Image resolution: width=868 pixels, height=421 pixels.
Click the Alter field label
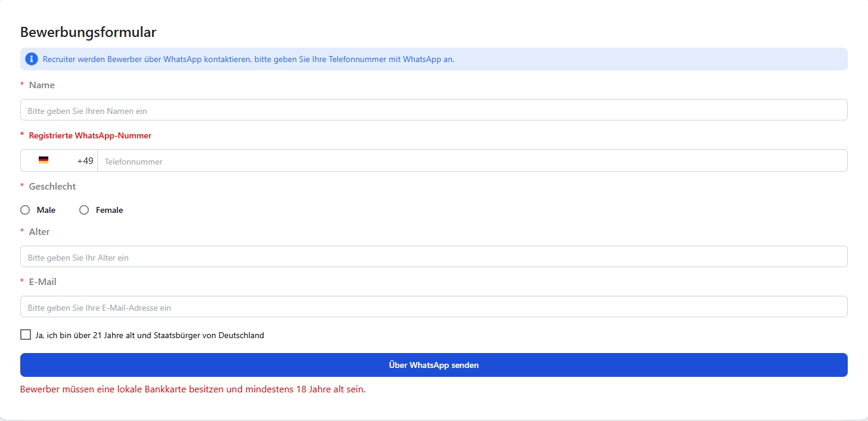click(x=39, y=232)
